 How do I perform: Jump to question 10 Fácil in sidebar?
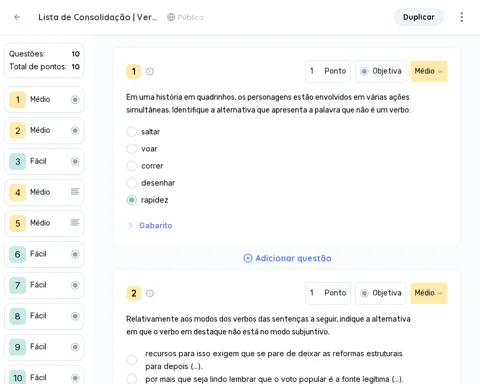44,375
